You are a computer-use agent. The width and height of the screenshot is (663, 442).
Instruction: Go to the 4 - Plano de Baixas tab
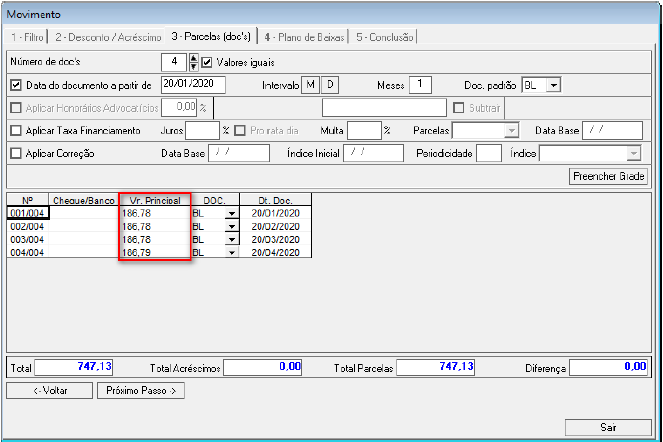click(304, 37)
